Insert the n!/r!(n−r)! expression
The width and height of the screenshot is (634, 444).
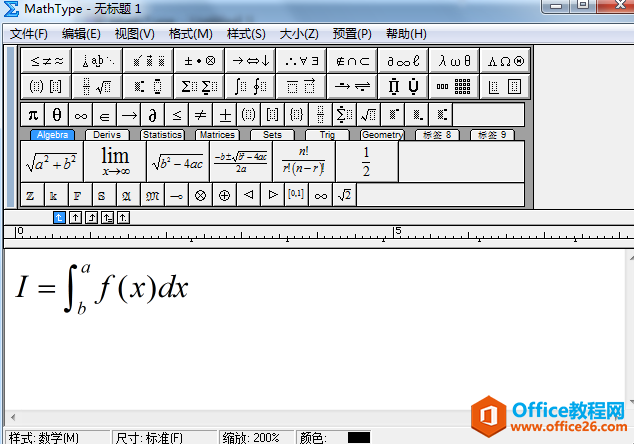click(x=304, y=162)
